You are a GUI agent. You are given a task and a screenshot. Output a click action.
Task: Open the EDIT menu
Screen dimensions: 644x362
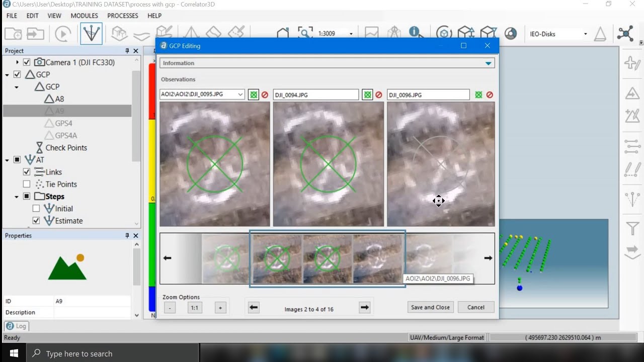(32, 16)
